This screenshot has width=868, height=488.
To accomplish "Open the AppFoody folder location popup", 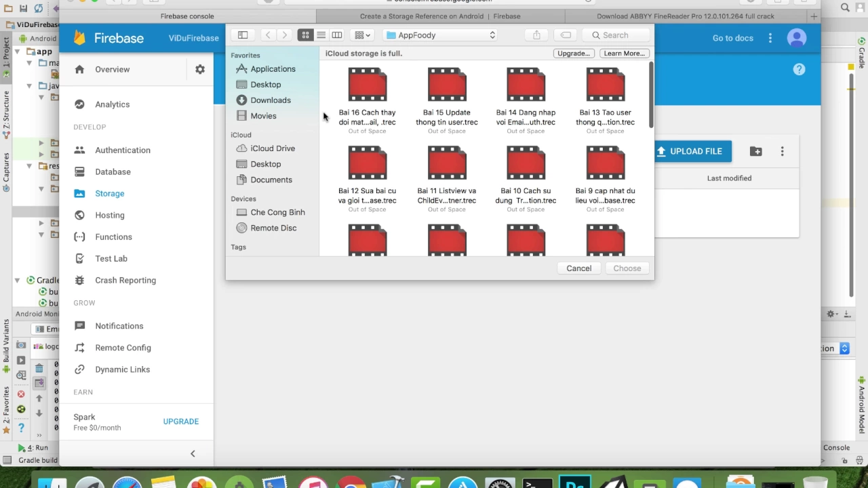I will point(441,35).
